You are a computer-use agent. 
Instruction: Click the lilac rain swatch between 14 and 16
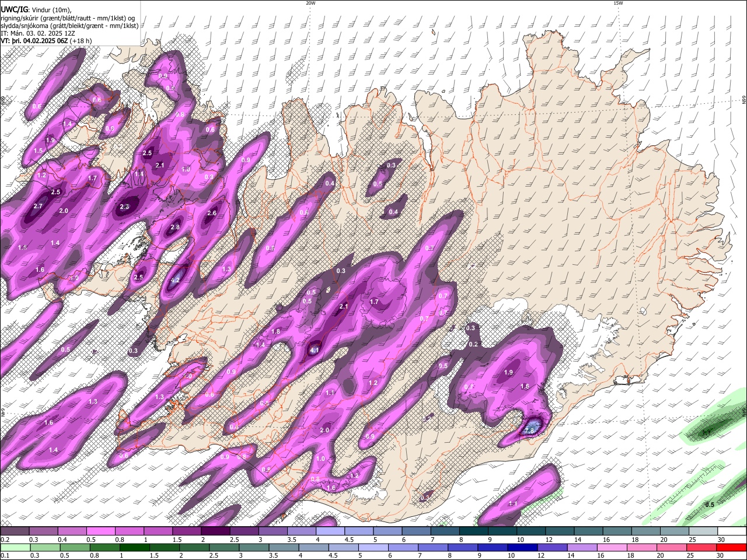point(582,548)
